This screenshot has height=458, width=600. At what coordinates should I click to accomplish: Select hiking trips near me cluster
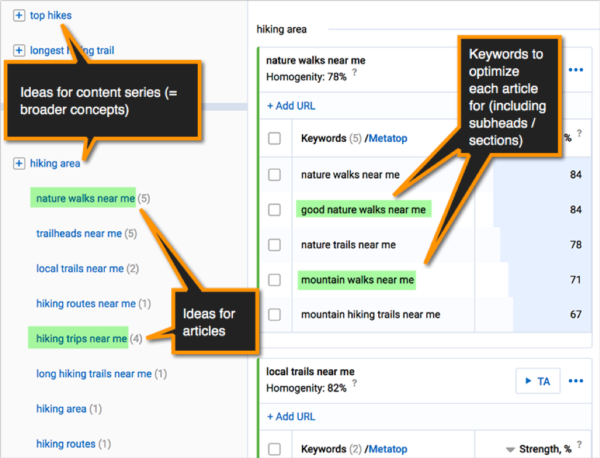tap(82, 339)
